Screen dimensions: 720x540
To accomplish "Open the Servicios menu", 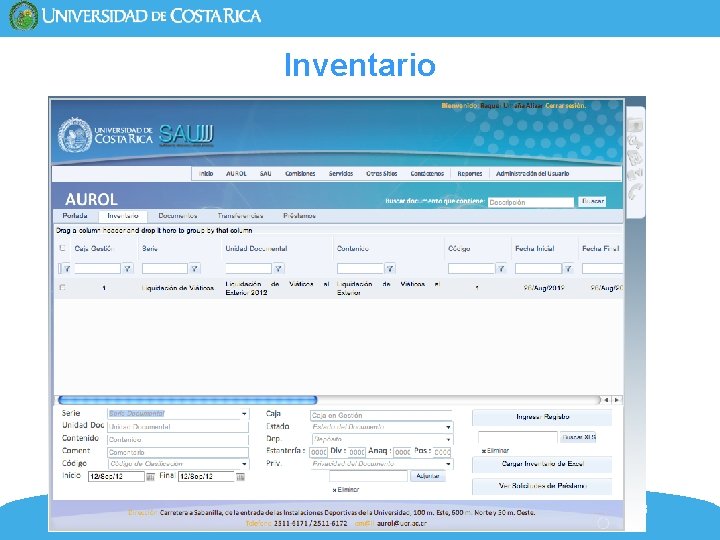I will click(x=341, y=174).
